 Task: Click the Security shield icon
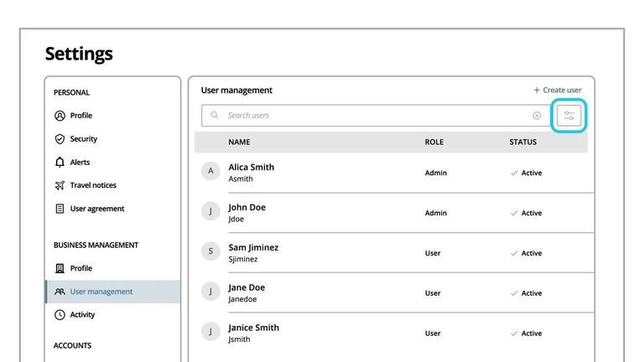[60, 139]
